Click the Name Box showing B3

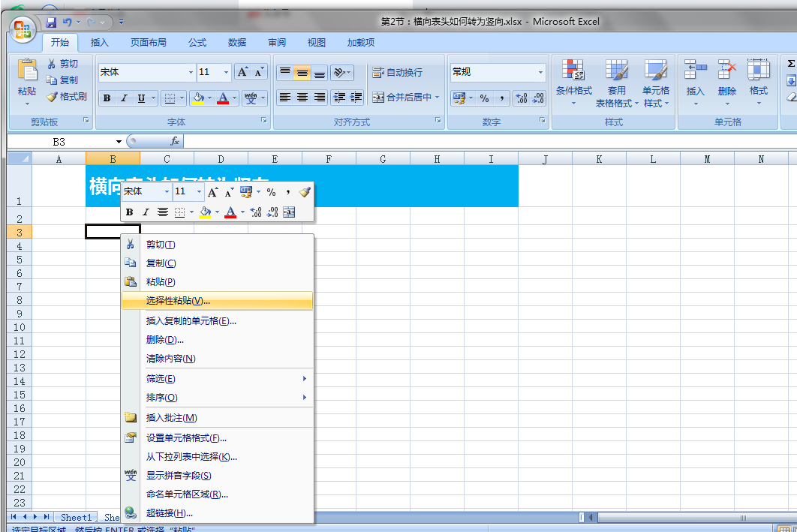click(x=59, y=142)
